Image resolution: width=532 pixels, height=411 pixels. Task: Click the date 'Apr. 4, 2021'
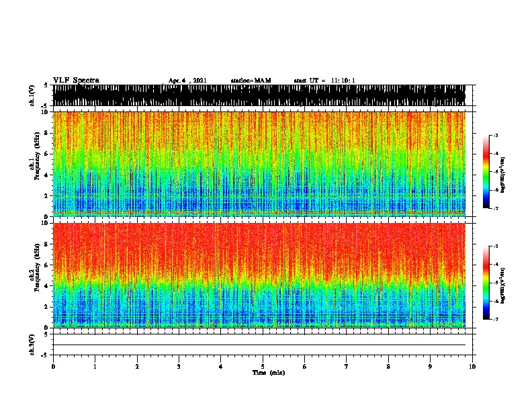click(187, 81)
